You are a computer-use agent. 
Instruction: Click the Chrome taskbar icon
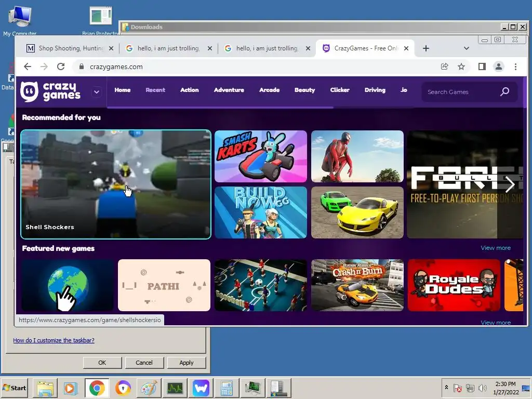pos(97,388)
